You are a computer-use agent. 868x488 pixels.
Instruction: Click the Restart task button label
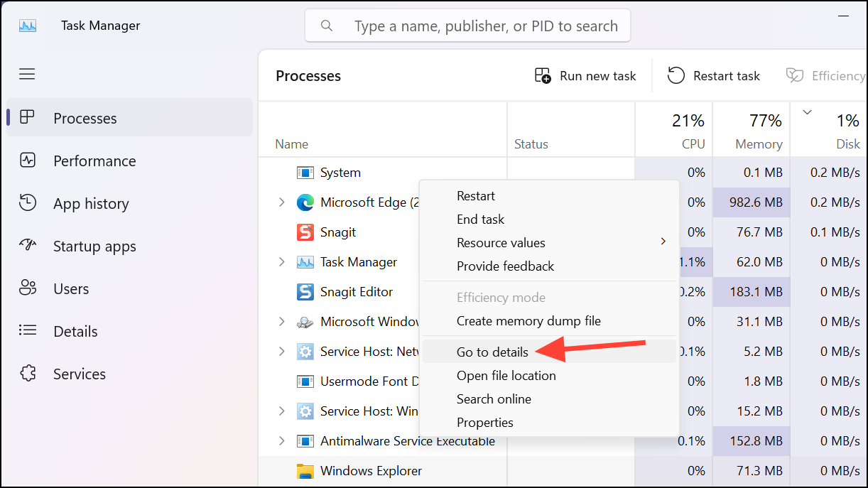tap(727, 76)
